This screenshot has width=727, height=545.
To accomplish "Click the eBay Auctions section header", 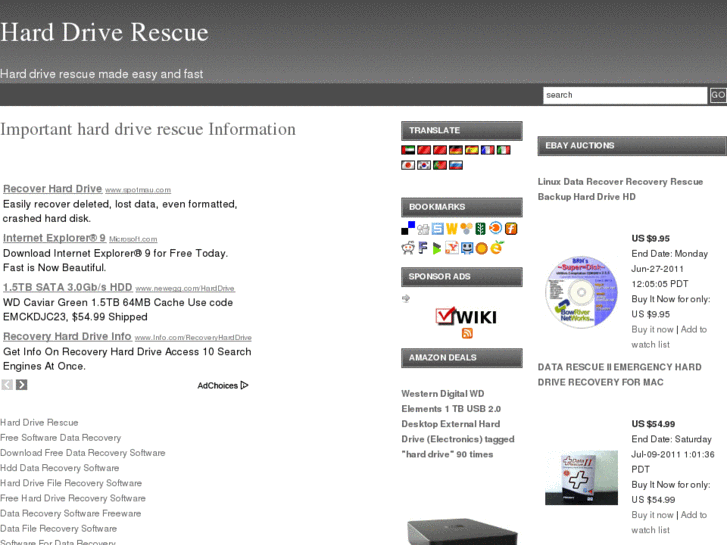I will [632, 146].
